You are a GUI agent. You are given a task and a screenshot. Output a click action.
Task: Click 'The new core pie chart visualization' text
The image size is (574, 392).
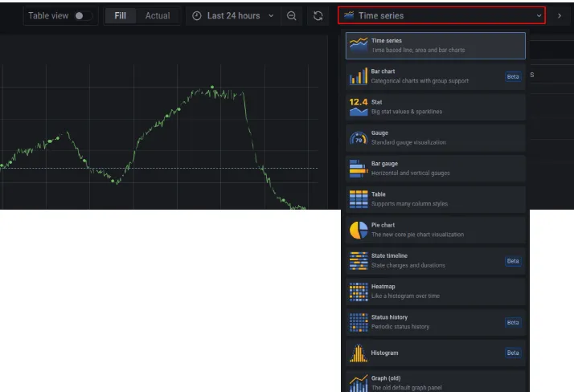coord(418,235)
